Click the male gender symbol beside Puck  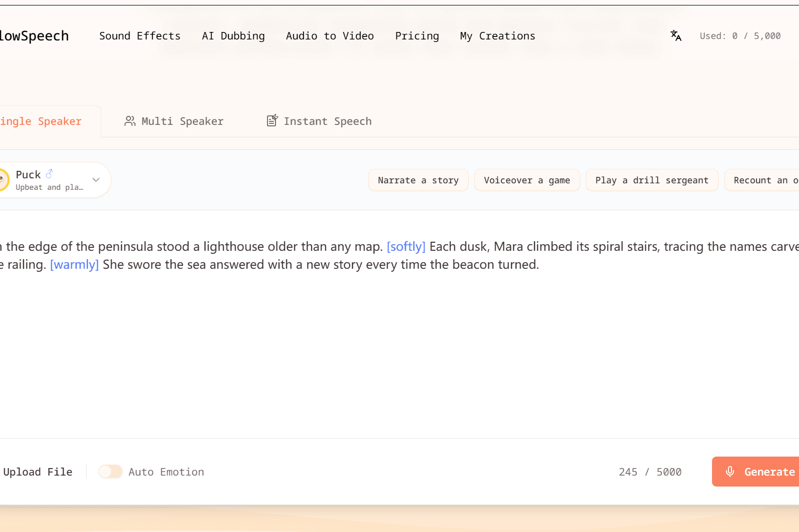point(49,174)
